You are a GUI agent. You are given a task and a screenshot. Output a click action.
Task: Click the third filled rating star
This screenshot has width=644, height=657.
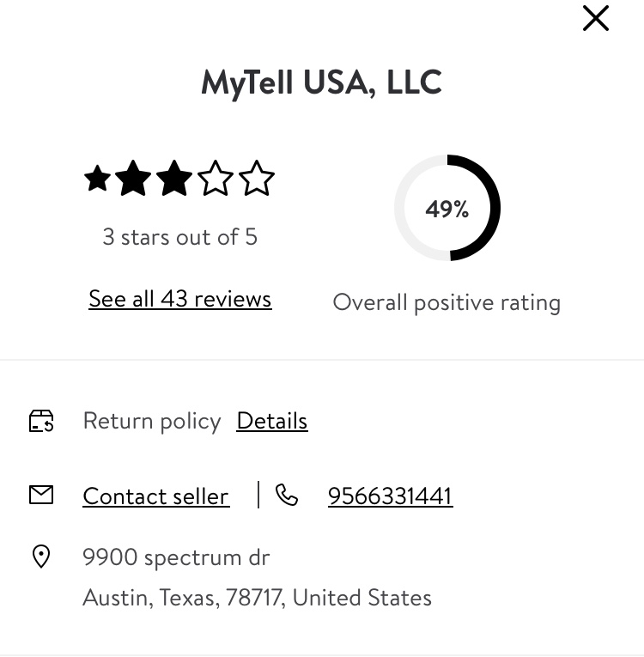click(174, 179)
